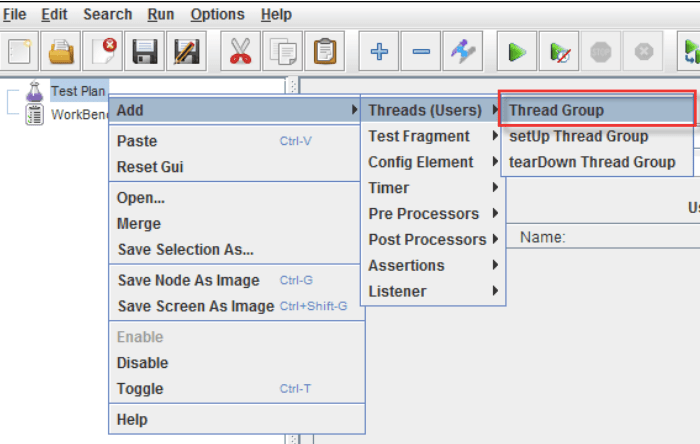
Task: Click the Copy toolbar icon
Action: coord(283,51)
